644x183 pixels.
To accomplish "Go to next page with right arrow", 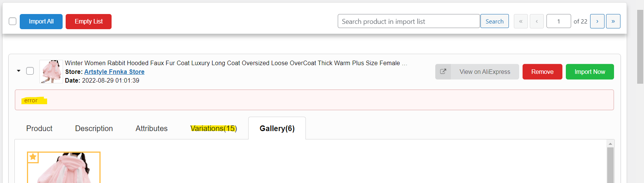I will pos(597,21).
